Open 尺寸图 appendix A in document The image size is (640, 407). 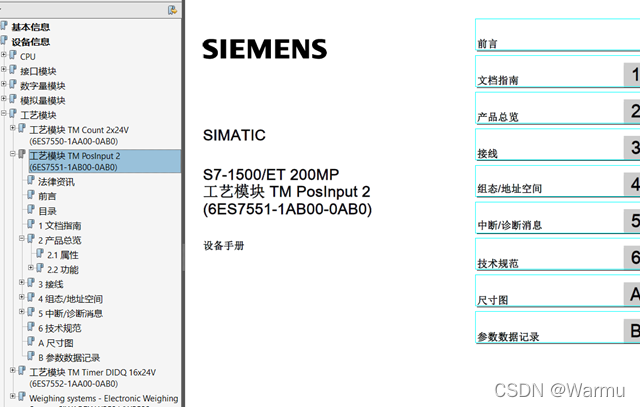(558, 291)
